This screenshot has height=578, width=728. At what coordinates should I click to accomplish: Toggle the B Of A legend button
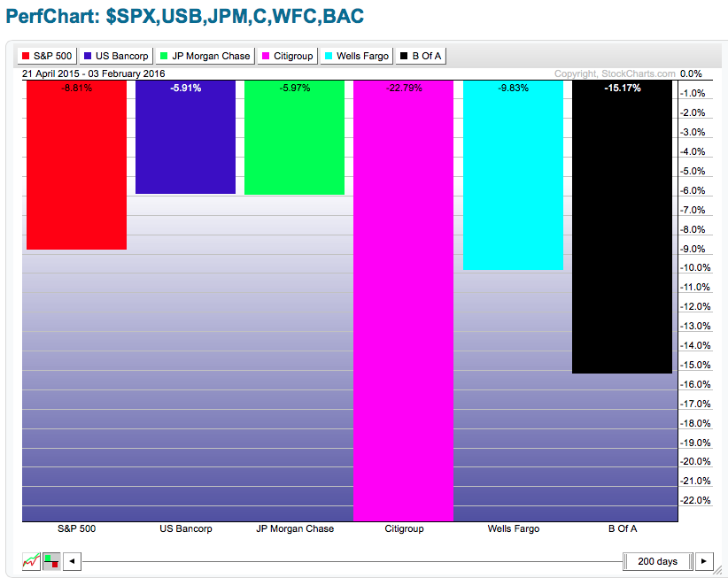point(421,56)
